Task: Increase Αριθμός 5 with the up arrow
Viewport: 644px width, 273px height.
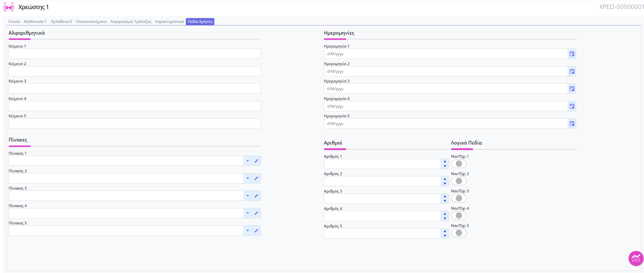Action: [445, 231]
